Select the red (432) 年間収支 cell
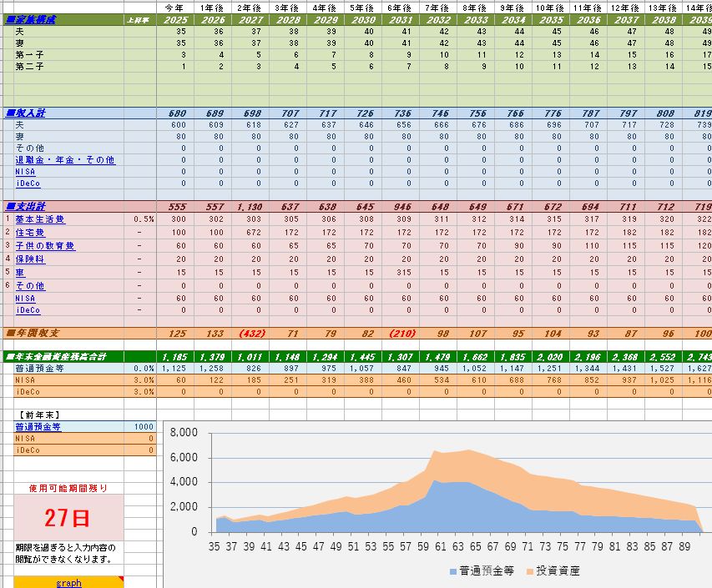The image size is (712, 588). point(254,334)
